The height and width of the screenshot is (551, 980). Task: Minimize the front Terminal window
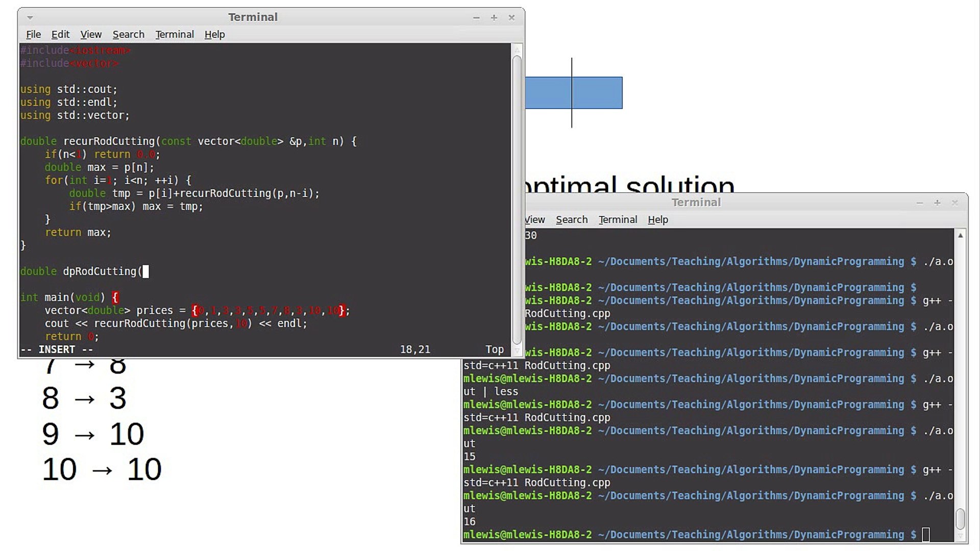click(476, 17)
